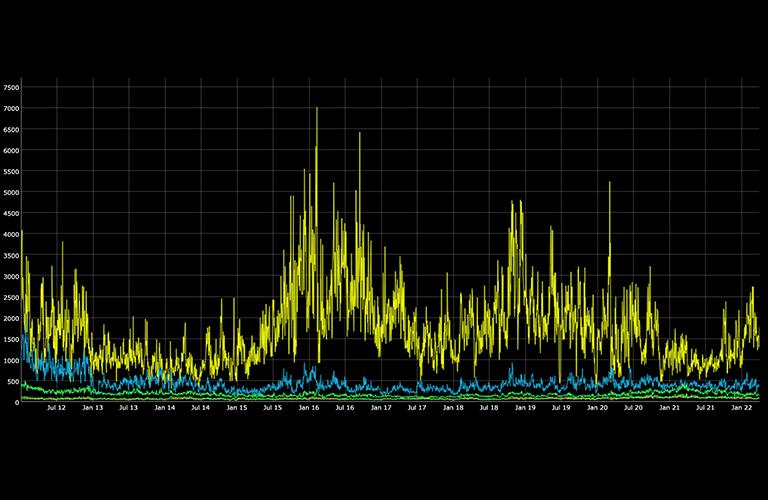Screen dimensions: 768x500
Task: Click the 'Jul 12' x-axis label
Action: pos(56,408)
